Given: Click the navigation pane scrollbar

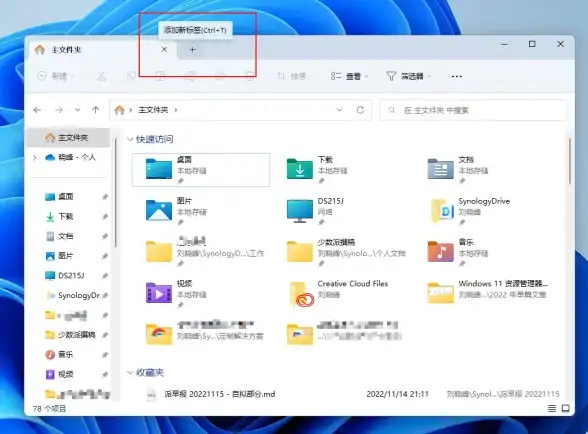Looking at the screenshot, I should [x=116, y=192].
